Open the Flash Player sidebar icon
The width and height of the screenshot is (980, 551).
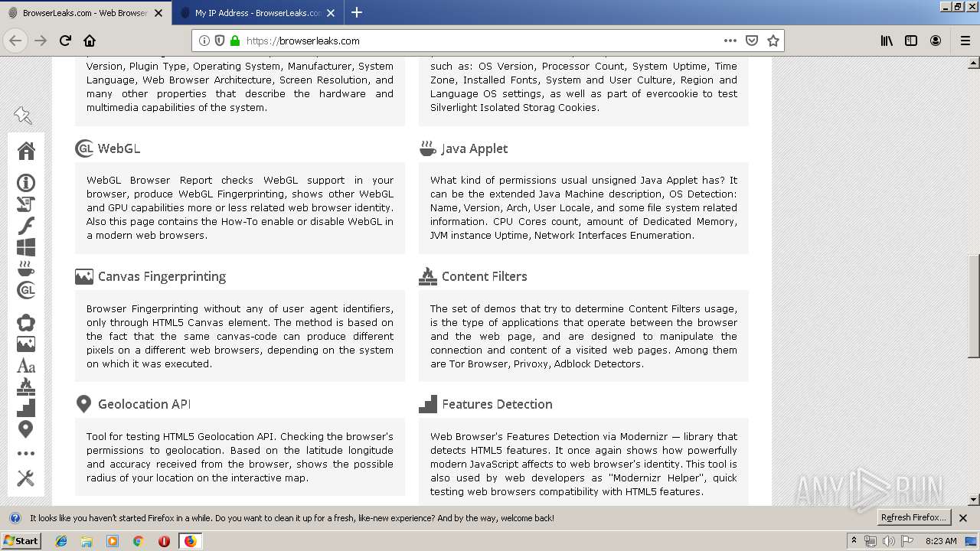tap(26, 226)
